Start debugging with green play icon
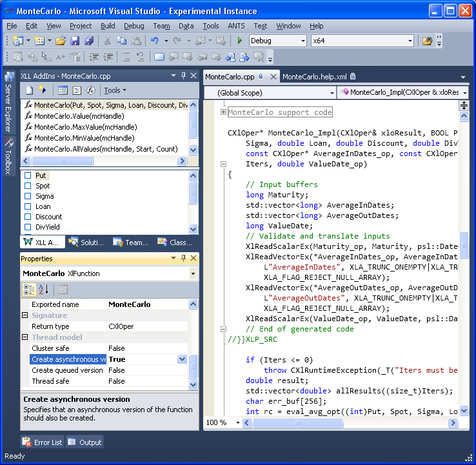476x465 pixels. (239, 41)
